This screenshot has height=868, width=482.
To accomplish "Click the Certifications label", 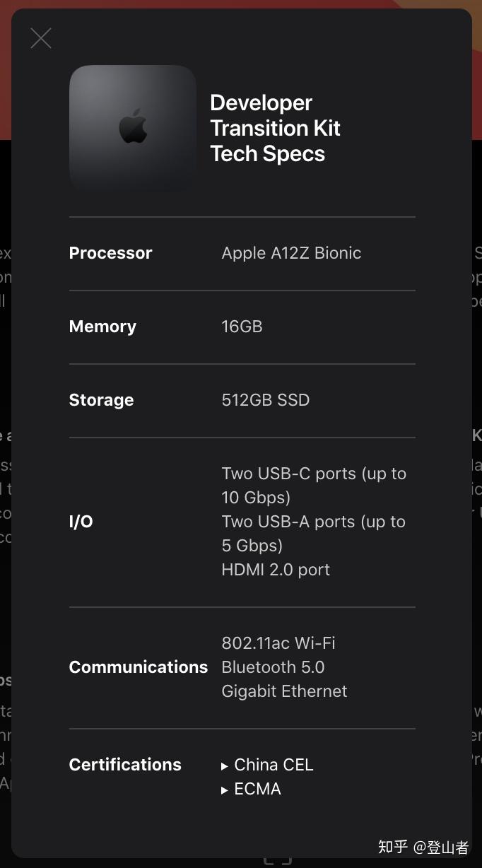I will tap(125, 765).
